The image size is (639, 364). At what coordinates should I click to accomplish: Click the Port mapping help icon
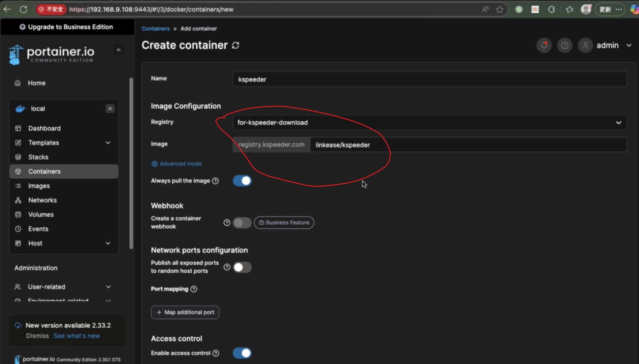coord(194,289)
